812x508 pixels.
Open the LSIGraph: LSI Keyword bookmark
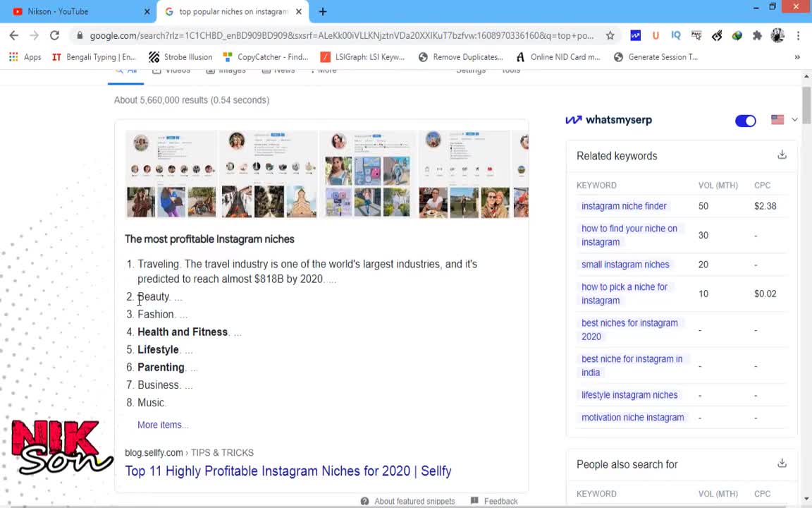tap(362, 57)
